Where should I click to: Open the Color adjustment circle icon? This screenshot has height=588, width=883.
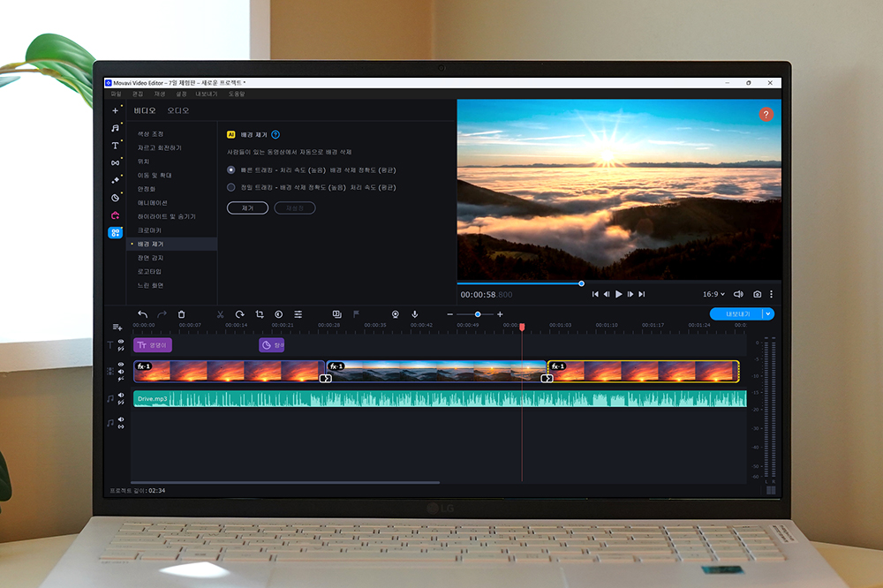tap(279, 314)
